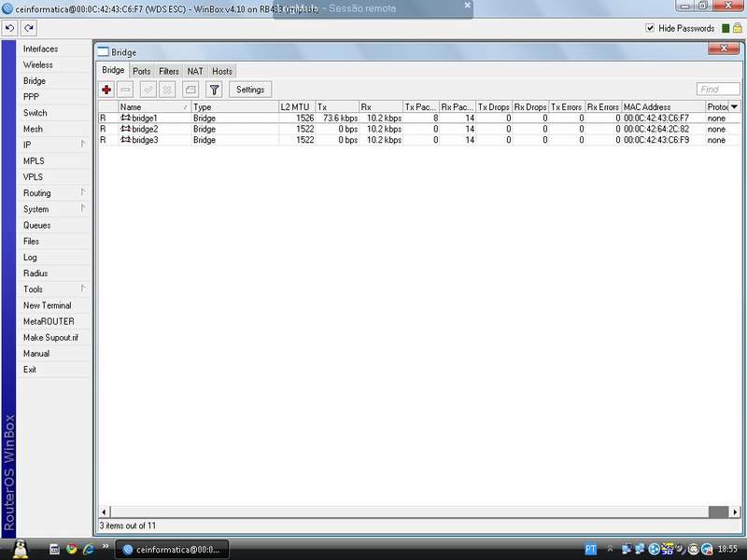Open bridge Settings button
This screenshot has height=560, width=747.
(x=250, y=90)
